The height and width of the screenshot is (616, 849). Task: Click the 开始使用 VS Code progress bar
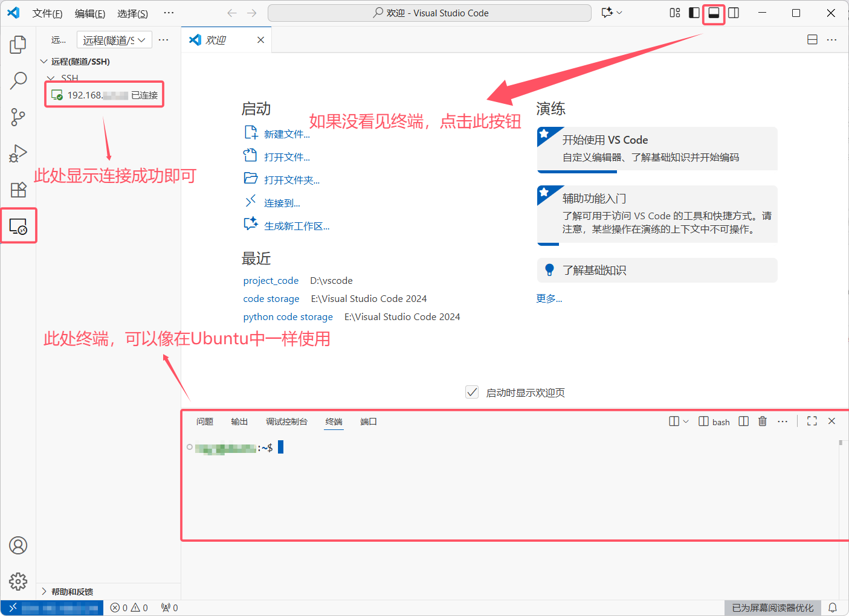(x=577, y=172)
